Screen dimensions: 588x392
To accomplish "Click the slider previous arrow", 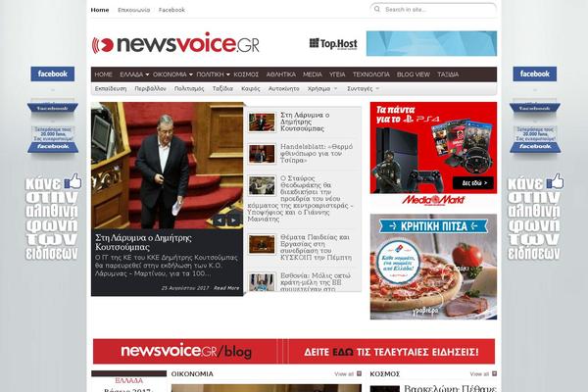I will [x=220, y=220].
